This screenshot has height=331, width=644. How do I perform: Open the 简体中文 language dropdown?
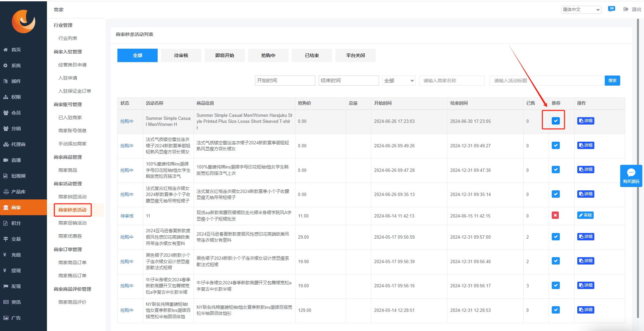581,10
